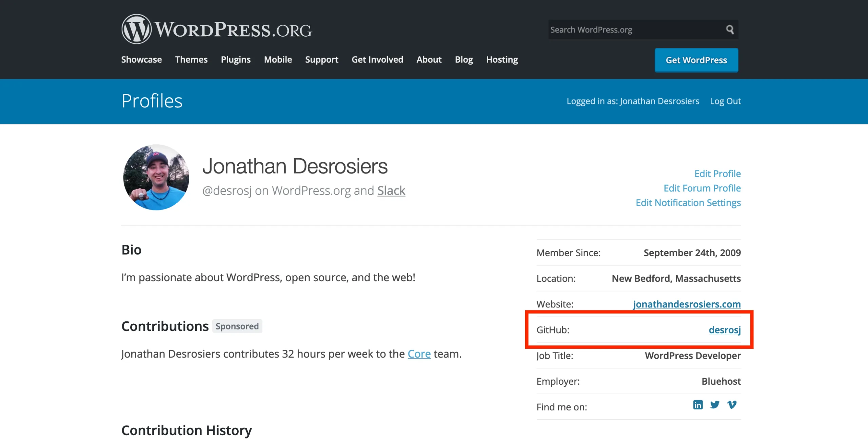The image size is (868, 444).
Task: Open the desrosj GitHub link
Action: click(x=725, y=330)
